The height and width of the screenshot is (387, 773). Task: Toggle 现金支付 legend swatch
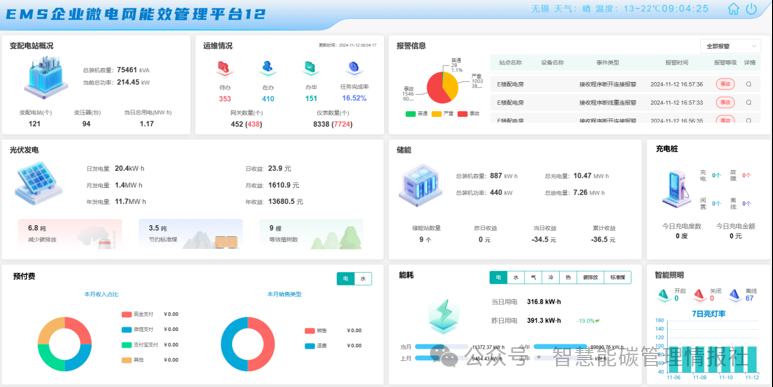coord(127,314)
